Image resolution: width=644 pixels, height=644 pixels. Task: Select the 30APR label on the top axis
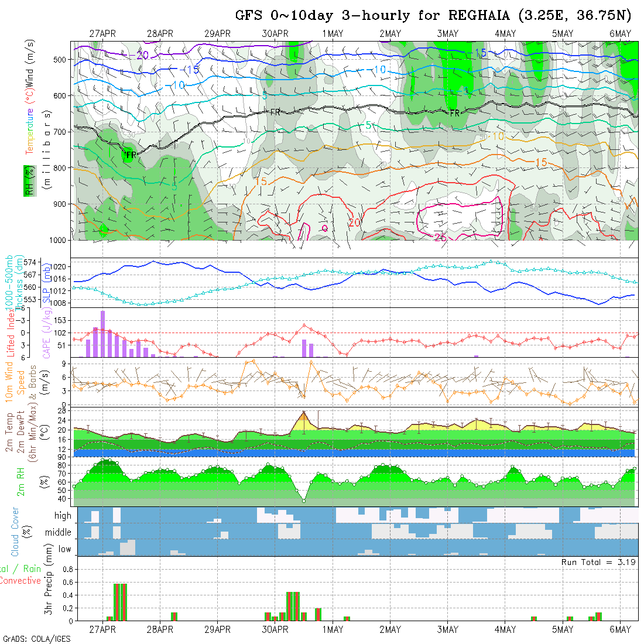[275, 34]
